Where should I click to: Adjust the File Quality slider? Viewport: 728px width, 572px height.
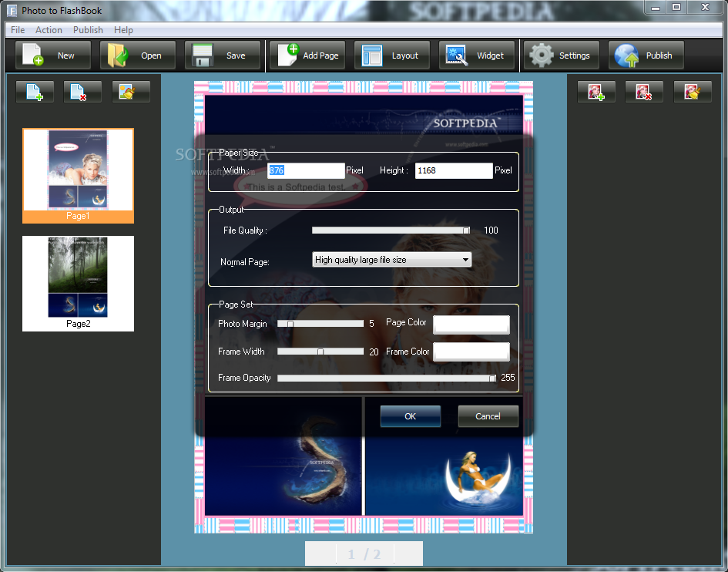[x=391, y=230]
